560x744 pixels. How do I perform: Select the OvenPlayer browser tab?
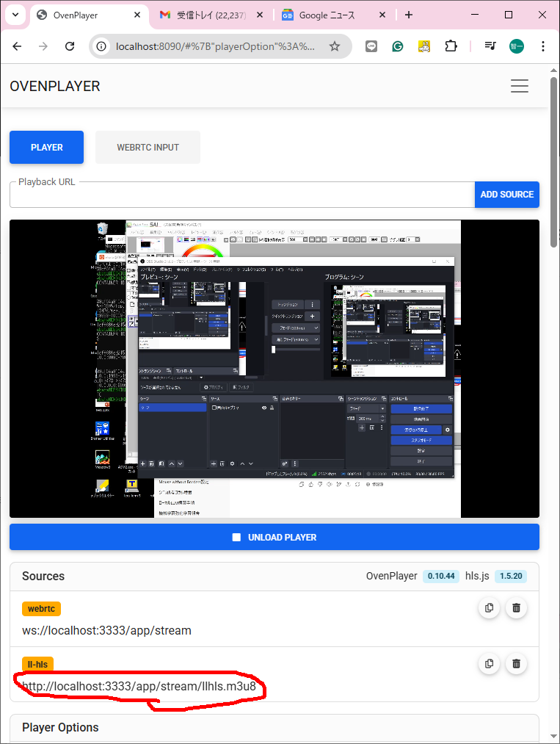89,15
